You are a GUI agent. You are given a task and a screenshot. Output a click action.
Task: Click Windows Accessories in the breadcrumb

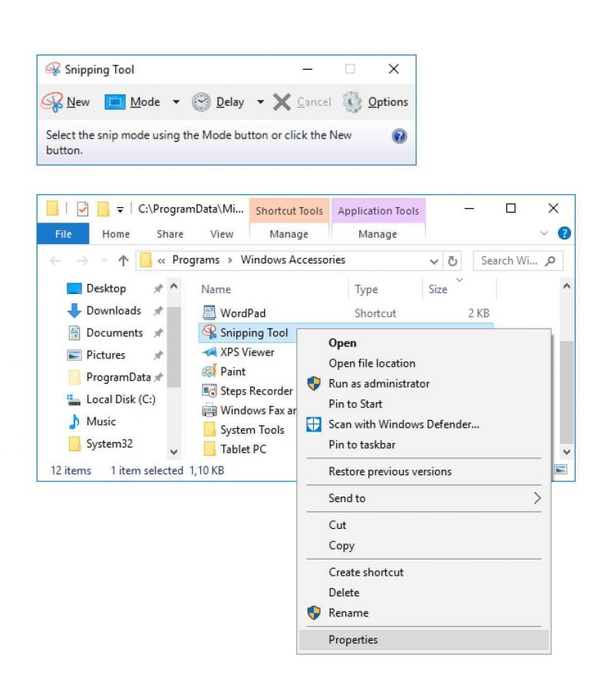point(293,260)
